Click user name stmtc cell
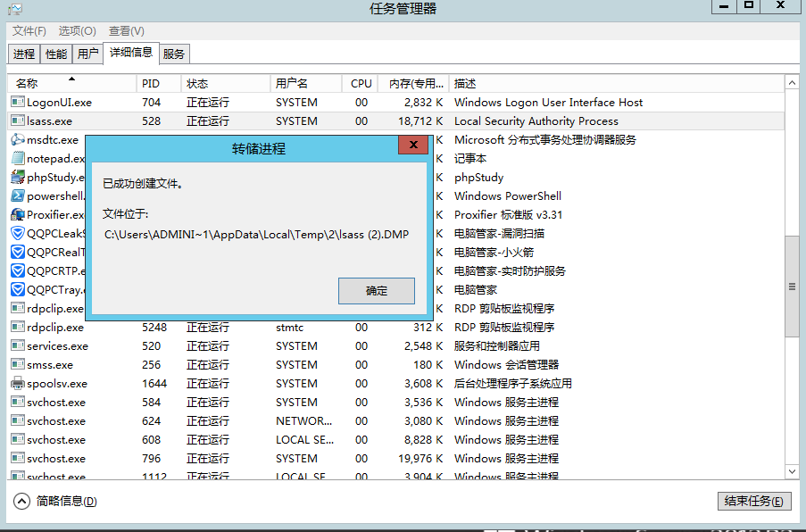This screenshot has width=806, height=532. pyautogui.click(x=289, y=328)
